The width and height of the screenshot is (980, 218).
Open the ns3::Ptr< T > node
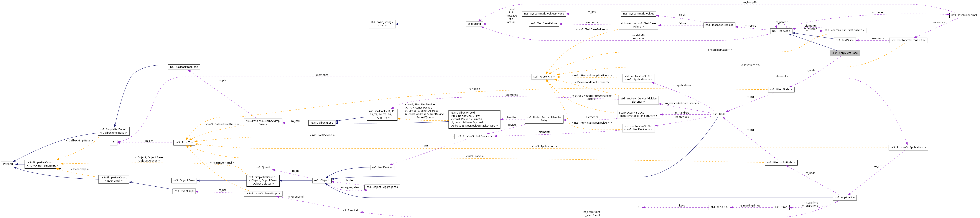tap(184, 143)
